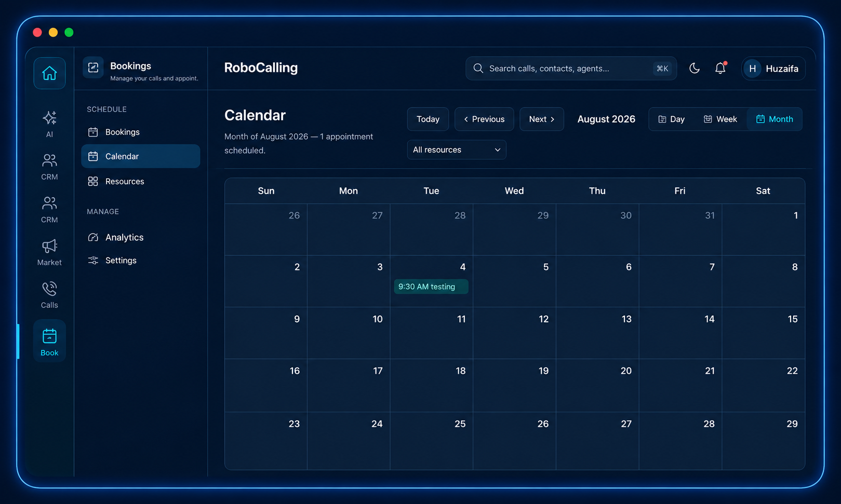This screenshot has height=504, width=841.
Task: Select July 31 in the calendar grid
Action: coord(680,229)
